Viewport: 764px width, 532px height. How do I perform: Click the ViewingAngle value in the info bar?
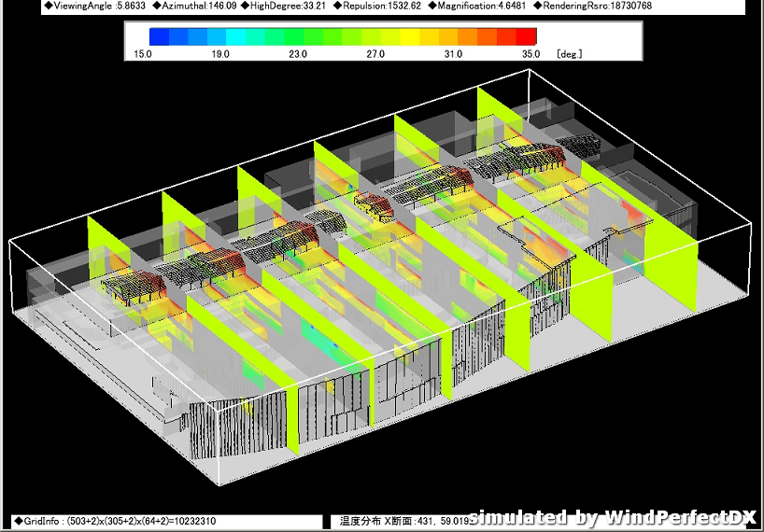90,6
